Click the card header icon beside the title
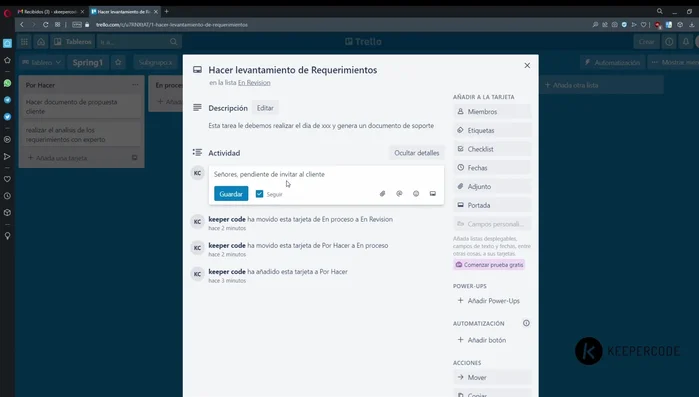The height and width of the screenshot is (397, 699). pyautogui.click(x=197, y=70)
